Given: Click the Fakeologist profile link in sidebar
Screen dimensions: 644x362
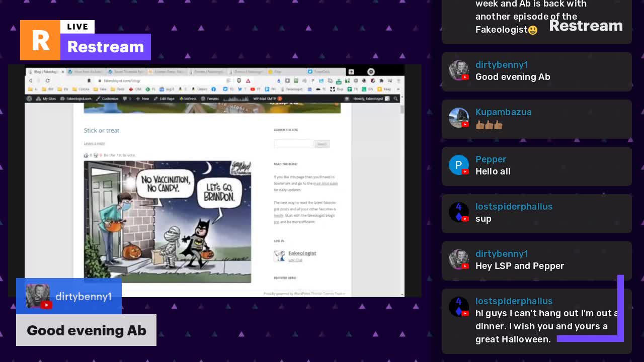Looking at the screenshot, I should (x=302, y=253).
